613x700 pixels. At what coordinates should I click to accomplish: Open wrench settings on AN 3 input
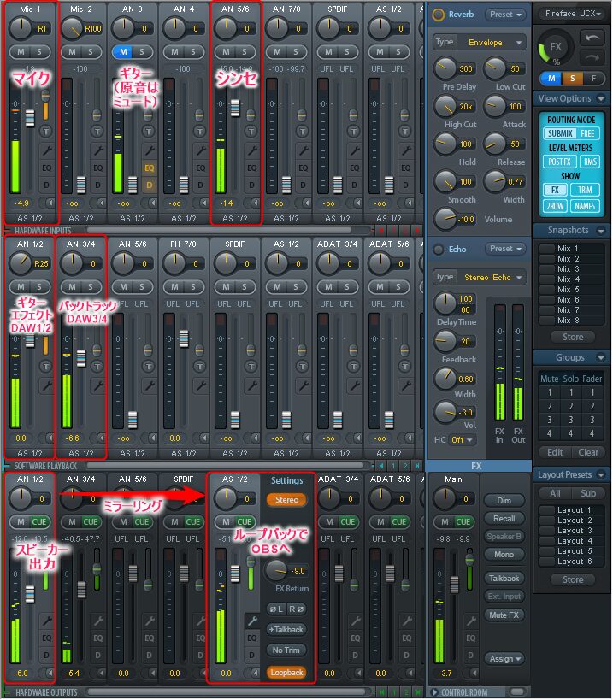click(149, 150)
